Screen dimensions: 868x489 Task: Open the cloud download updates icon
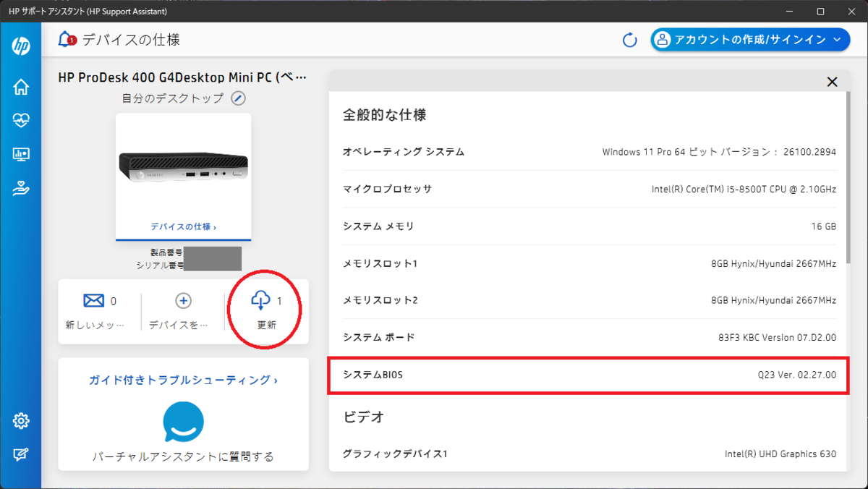[260, 299]
